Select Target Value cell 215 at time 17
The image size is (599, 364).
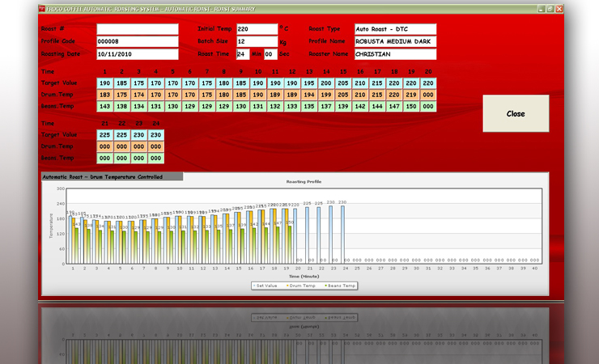tap(377, 83)
